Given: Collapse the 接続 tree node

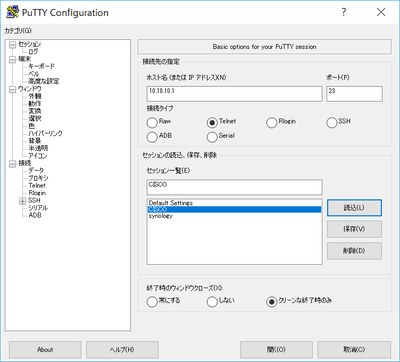Looking at the screenshot, I should pos(13,163).
